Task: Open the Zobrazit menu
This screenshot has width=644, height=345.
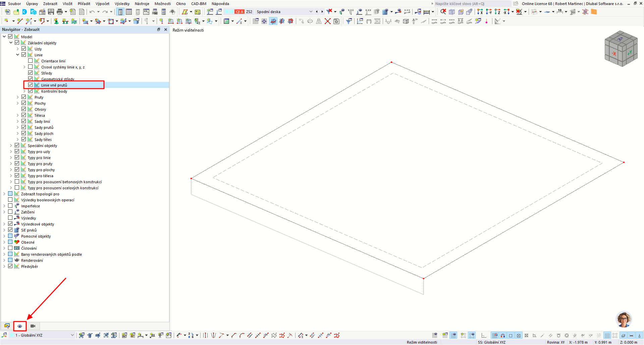Action: 50,4
